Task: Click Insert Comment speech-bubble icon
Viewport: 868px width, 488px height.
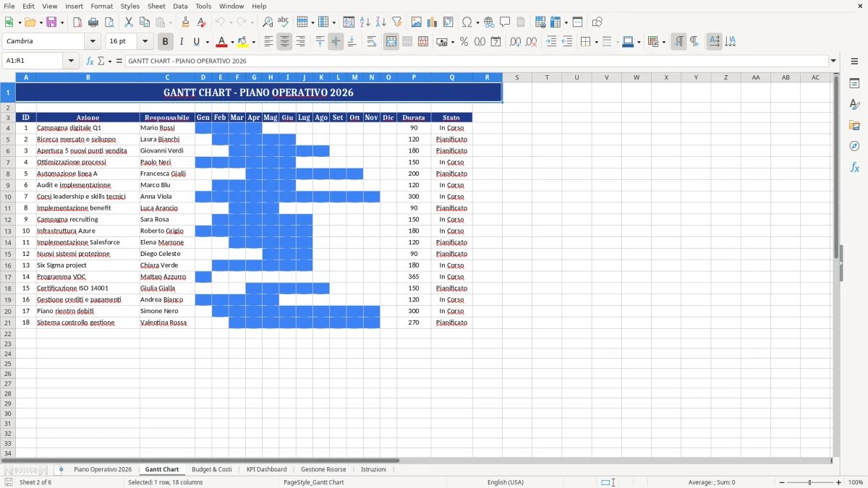Action: tap(505, 22)
